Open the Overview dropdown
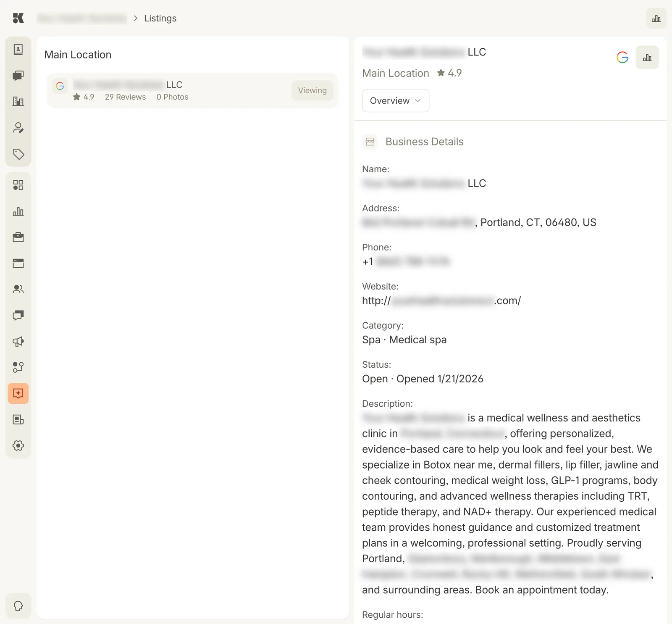672x624 pixels. (x=396, y=100)
